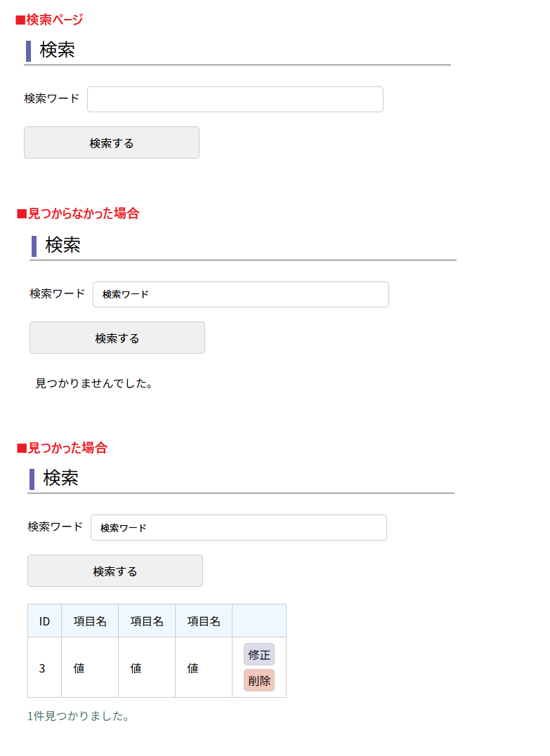Click the 見つかりませんでした。 message text
The width and height of the screenshot is (550, 756).
click(94, 383)
